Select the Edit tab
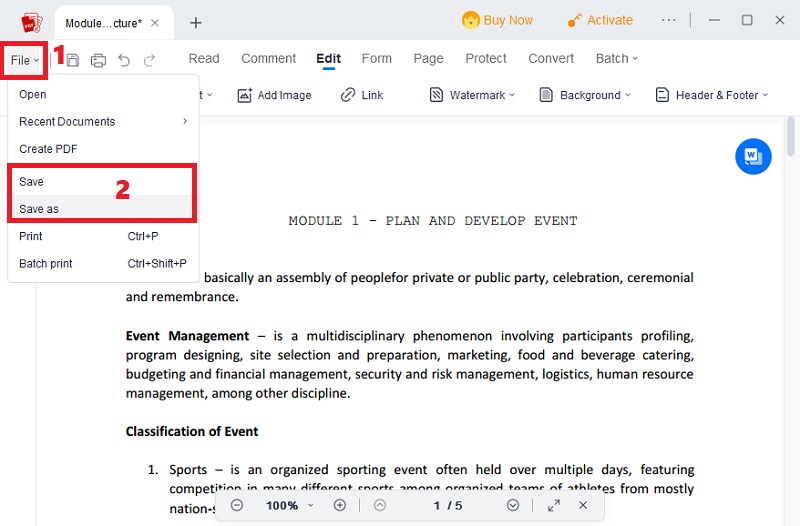Image resolution: width=800 pixels, height=526 pixels. 329,58
